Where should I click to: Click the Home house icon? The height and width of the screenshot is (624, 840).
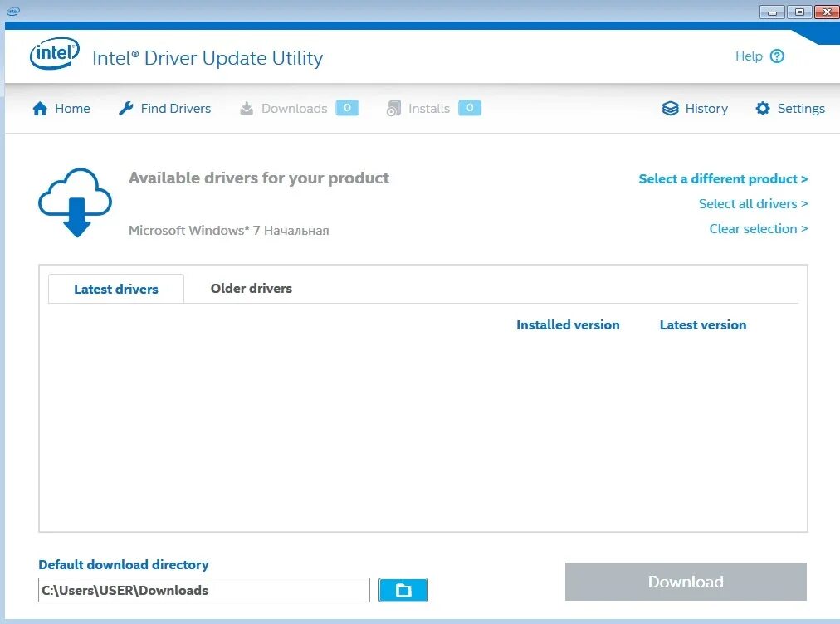(x=40, y=109)
